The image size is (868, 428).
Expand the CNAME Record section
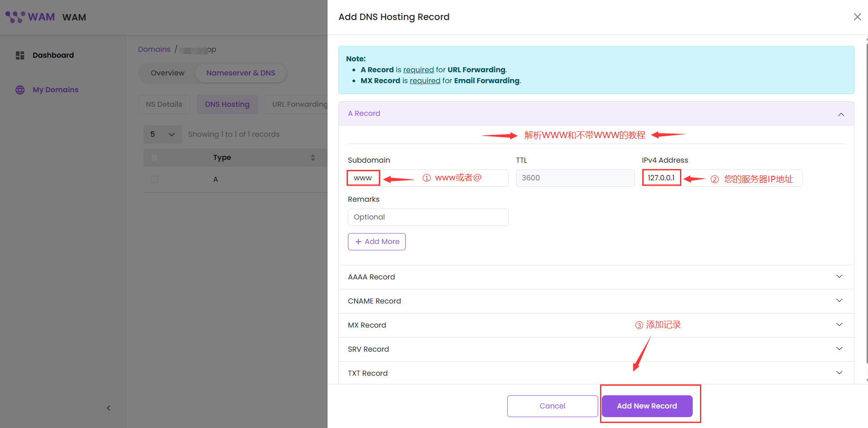[x=839, y=301]
